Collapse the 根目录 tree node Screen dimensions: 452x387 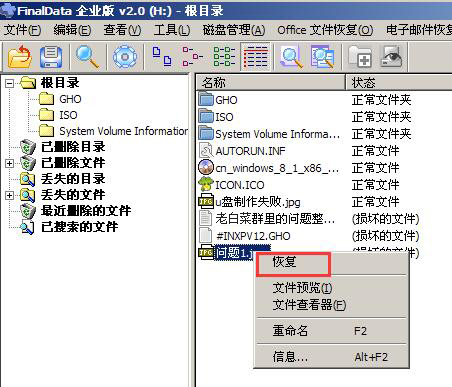pyautogui.click(x=10, y=83)
